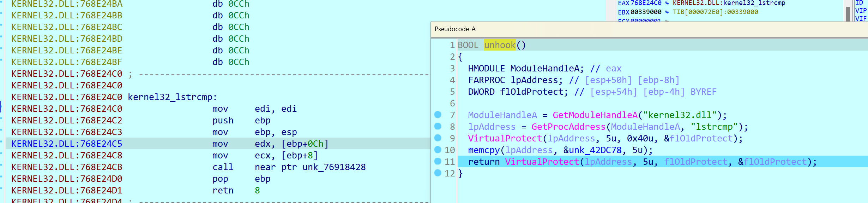This screenshot has height=203, width=868.
Task: Jump to unk_42DC78 in memcpy call
Action: tap(592, 150)
